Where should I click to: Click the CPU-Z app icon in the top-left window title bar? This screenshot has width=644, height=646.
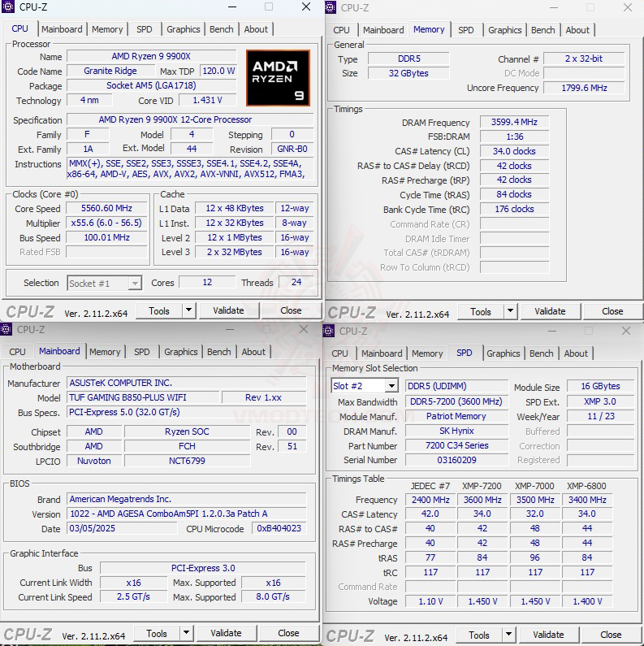(8, 7)
